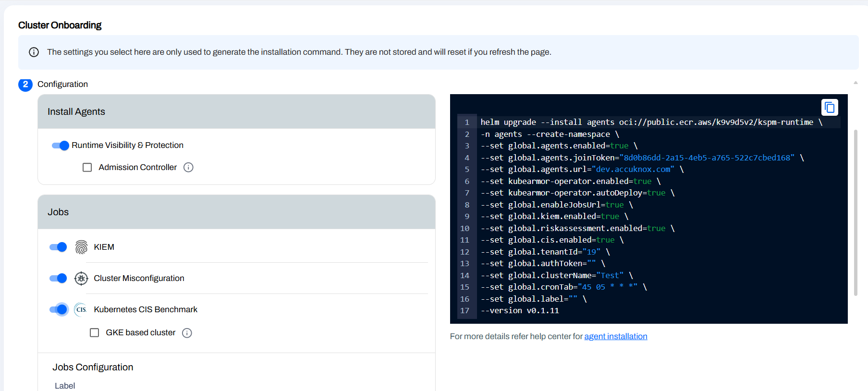Click the info icon beside Admission Controller
Image resolution: width=868 pixels, height=391 pixels.
tap(188, 167)
